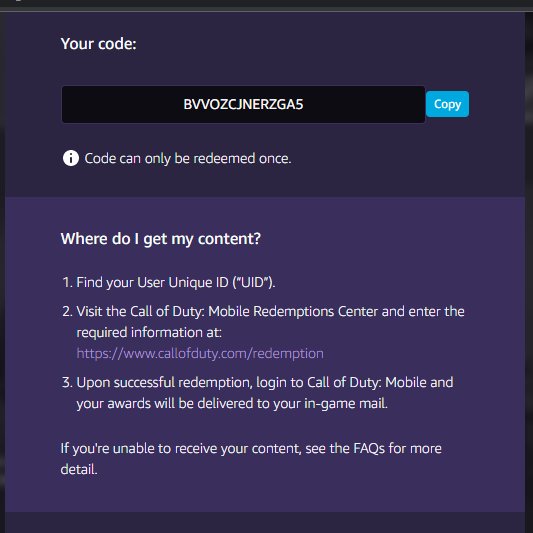Viewport: 533px width, 533px height.
Task: Click the number 3 list marker
Action: pos(67,382)
